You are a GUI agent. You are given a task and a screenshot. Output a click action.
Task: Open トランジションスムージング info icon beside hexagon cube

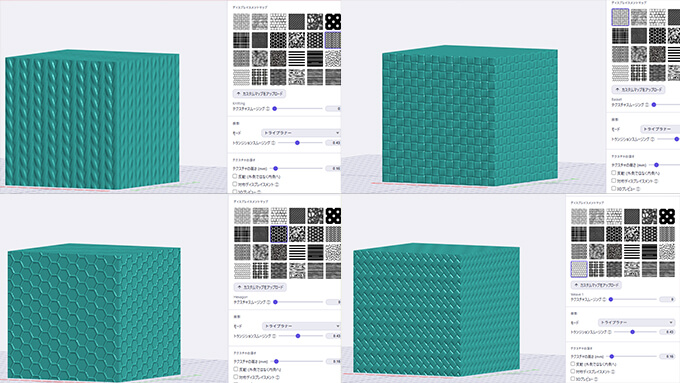(x=274, y=336)
